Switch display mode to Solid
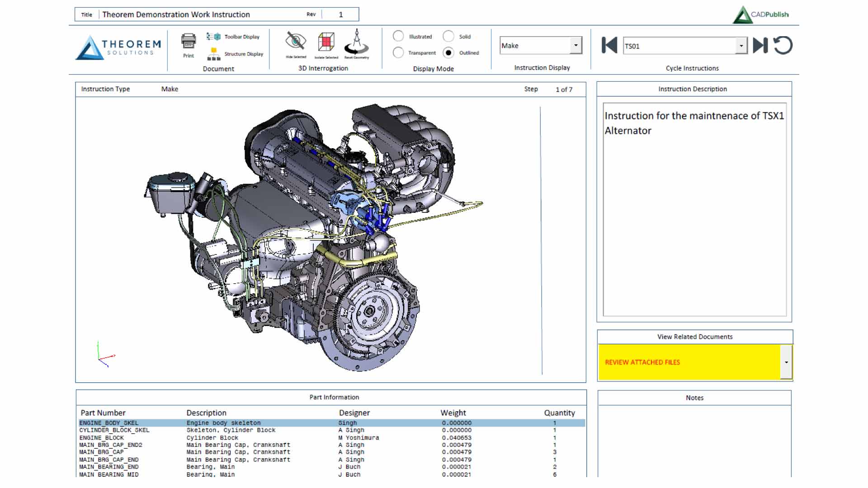This screenshot has height=488, width=868. tap(448, 36)
